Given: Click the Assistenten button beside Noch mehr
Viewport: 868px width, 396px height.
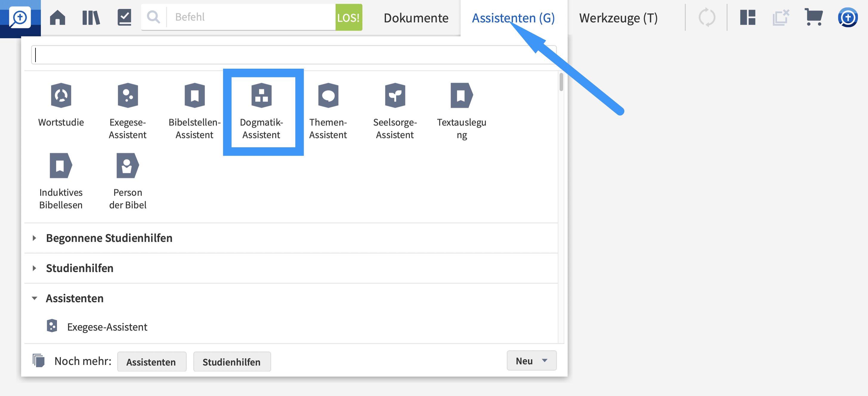Looking at the screenshot, I should click(152, 362).
